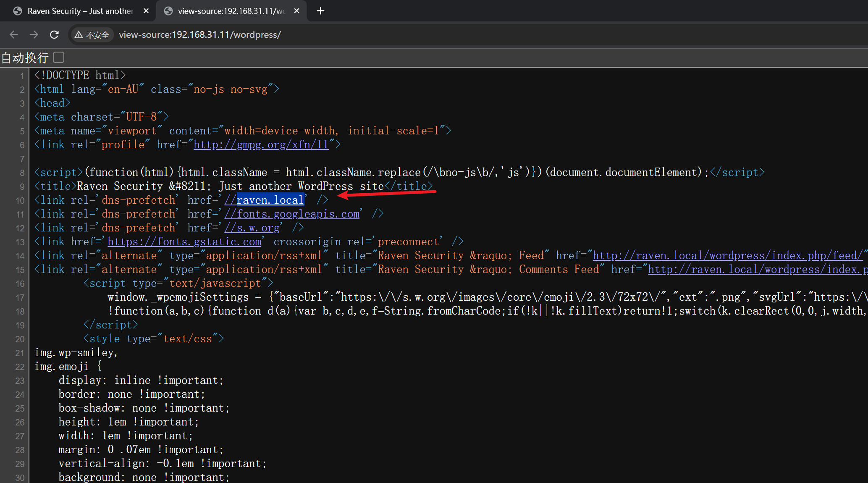Open the gmpg.org/xfn/11 link
Screen dimensions: 868x483
click(261, 145)
